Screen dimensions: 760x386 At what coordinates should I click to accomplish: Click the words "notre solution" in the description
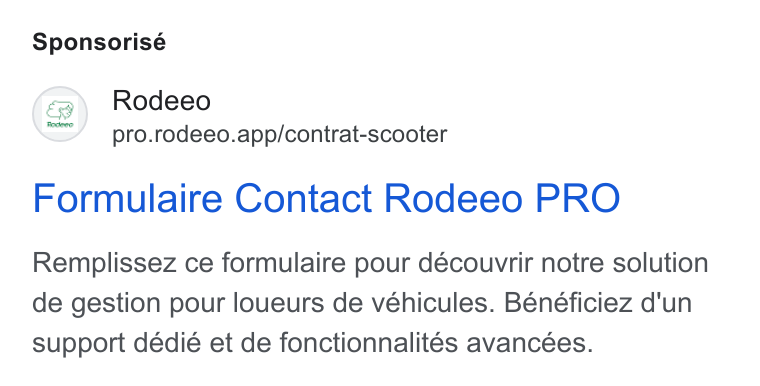pos(625,263)
